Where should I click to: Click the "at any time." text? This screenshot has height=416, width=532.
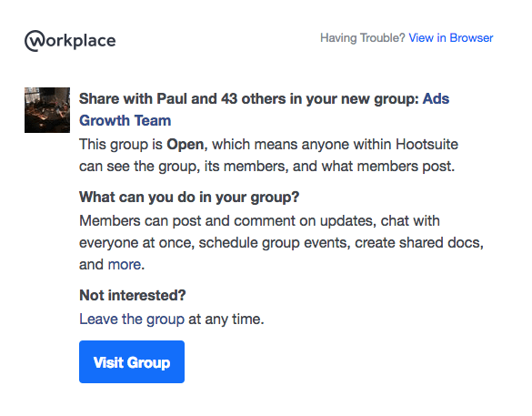pyautogui.click(x=226, y=320)
